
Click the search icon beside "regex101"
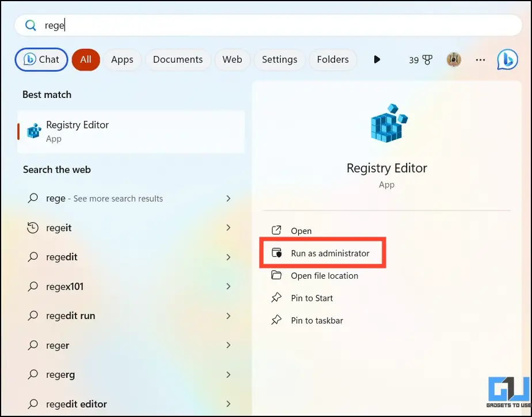(x=33, y=286)
